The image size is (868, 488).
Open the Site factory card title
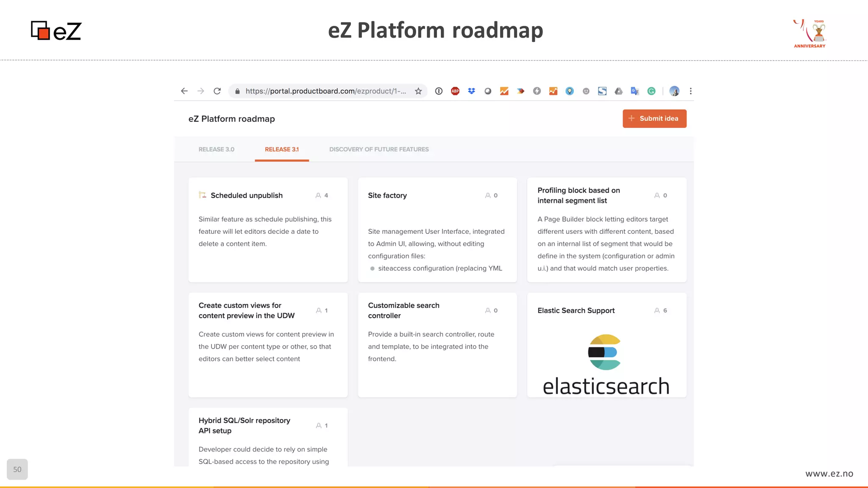coord(387,195)
